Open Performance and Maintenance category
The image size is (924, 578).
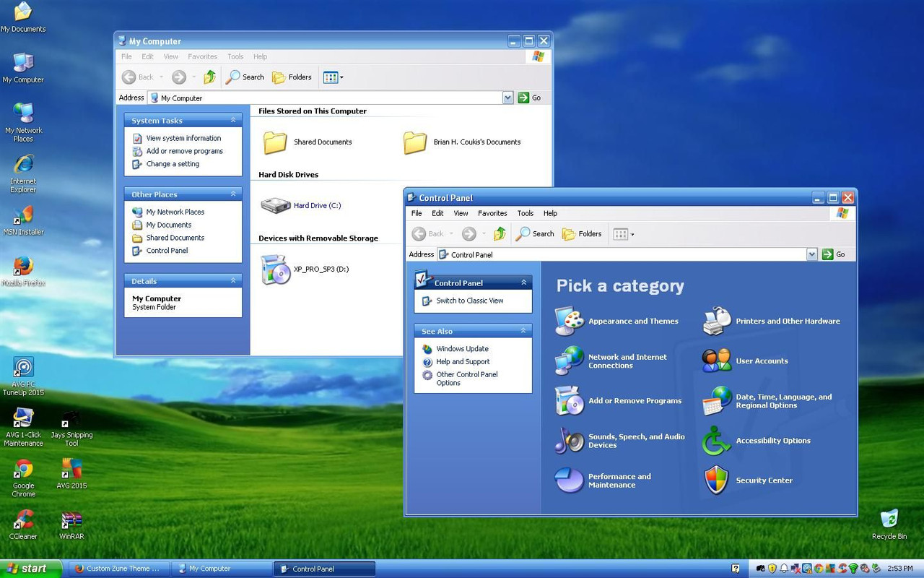[x=603, y=480]
